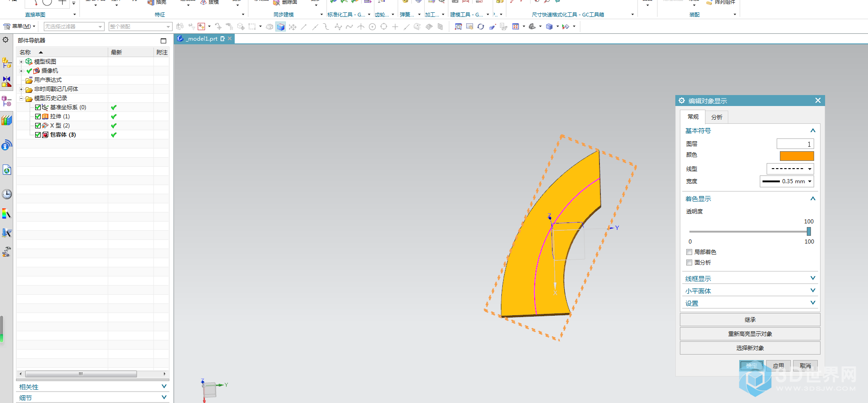Collapse the 模型历史记录 tree node
The width and height of the screenshot is (868, 403).
21,98
